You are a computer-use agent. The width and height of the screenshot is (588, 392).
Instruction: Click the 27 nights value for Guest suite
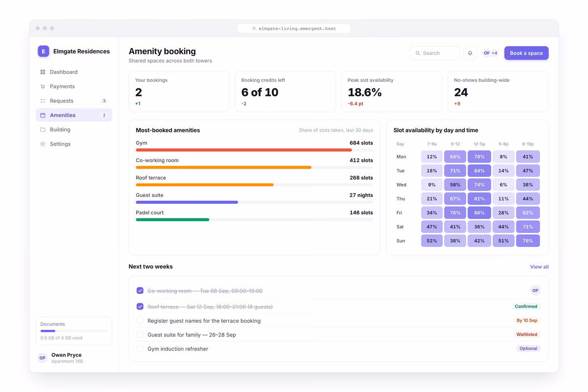pos(361,195)
